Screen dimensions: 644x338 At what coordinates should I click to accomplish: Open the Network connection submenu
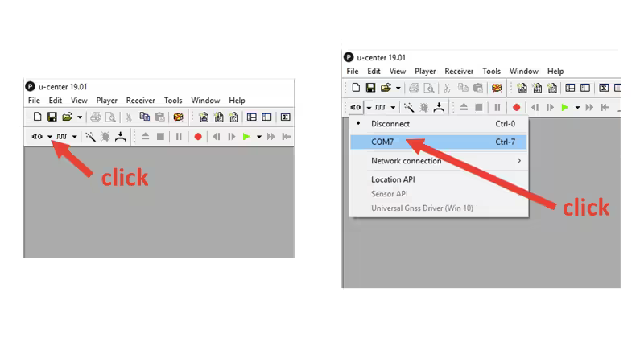click(x=438, y=161)
